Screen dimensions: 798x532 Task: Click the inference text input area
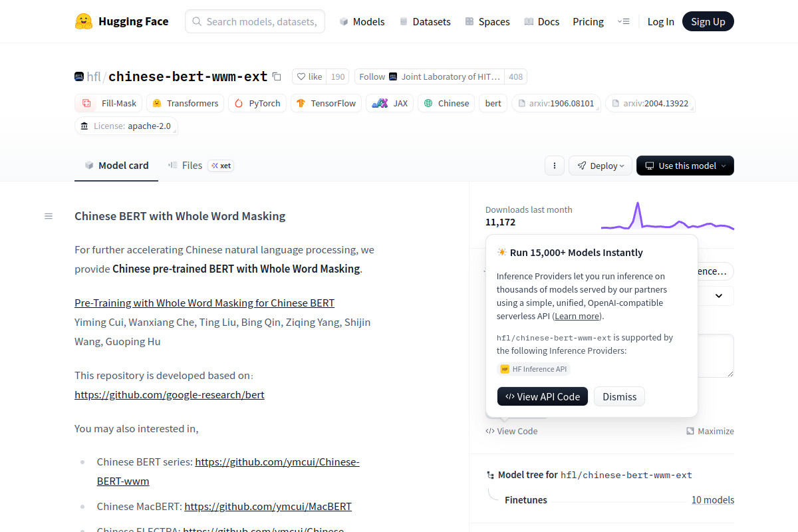click(x=716, y=356)
